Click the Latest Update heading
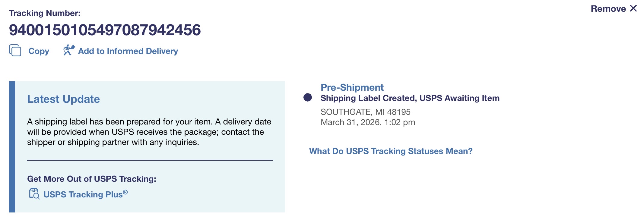This screenshot has height=220, width=644. tap(63, 99)
